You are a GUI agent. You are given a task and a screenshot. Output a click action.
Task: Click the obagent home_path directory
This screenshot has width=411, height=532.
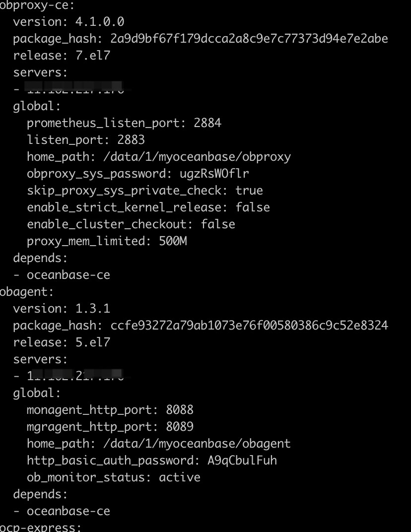tap(197, 444)
